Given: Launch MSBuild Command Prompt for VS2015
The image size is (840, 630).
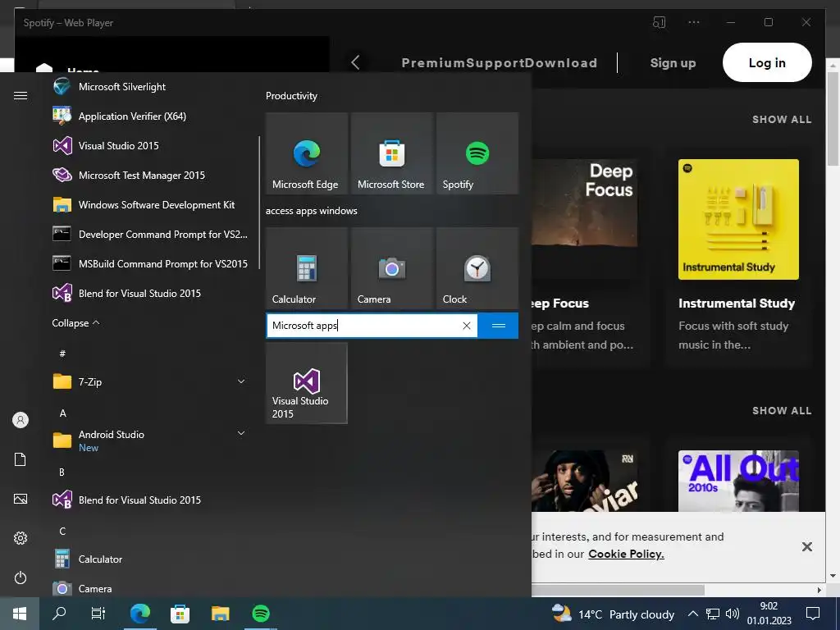Looking at the screenshot, I should pos(150,263).
